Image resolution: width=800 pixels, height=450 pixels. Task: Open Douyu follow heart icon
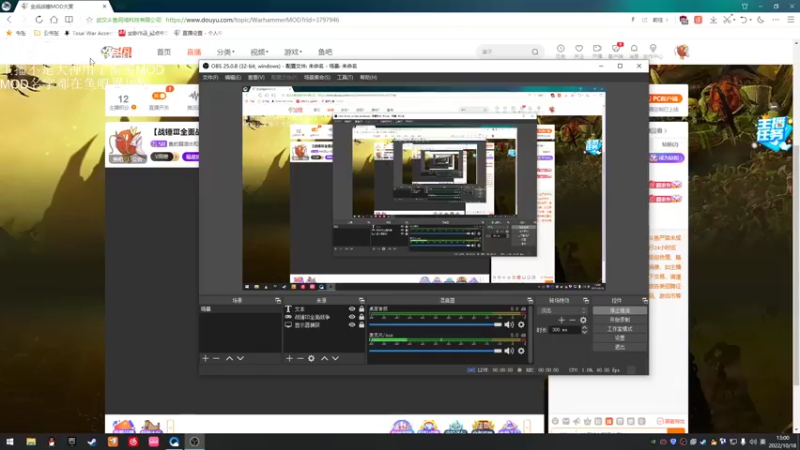(579, 48)
